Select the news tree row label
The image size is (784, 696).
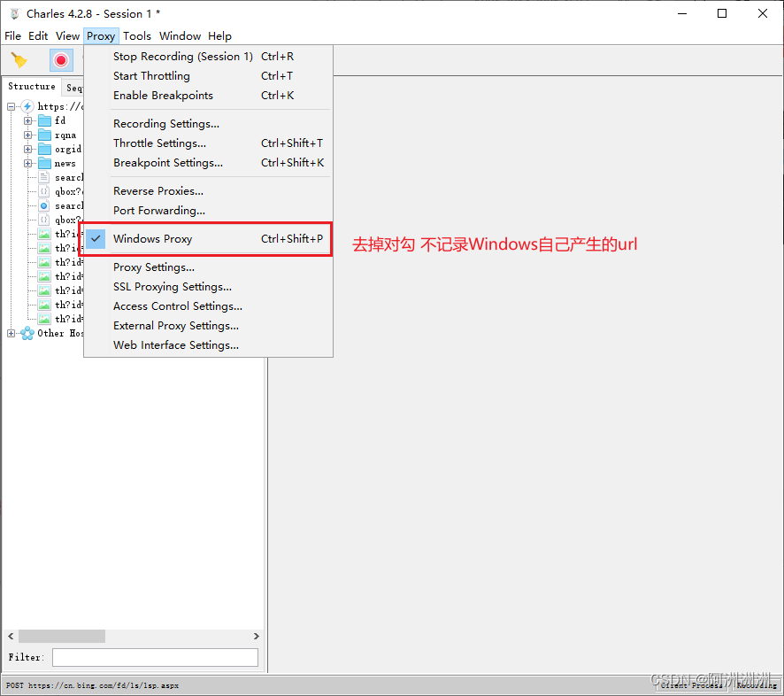point(65,164)
